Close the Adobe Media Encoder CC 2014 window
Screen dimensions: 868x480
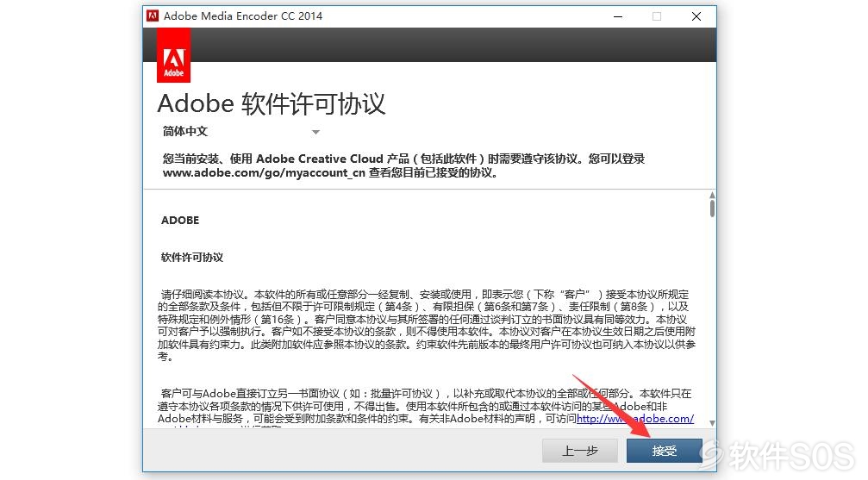click(x=696, y=16)
